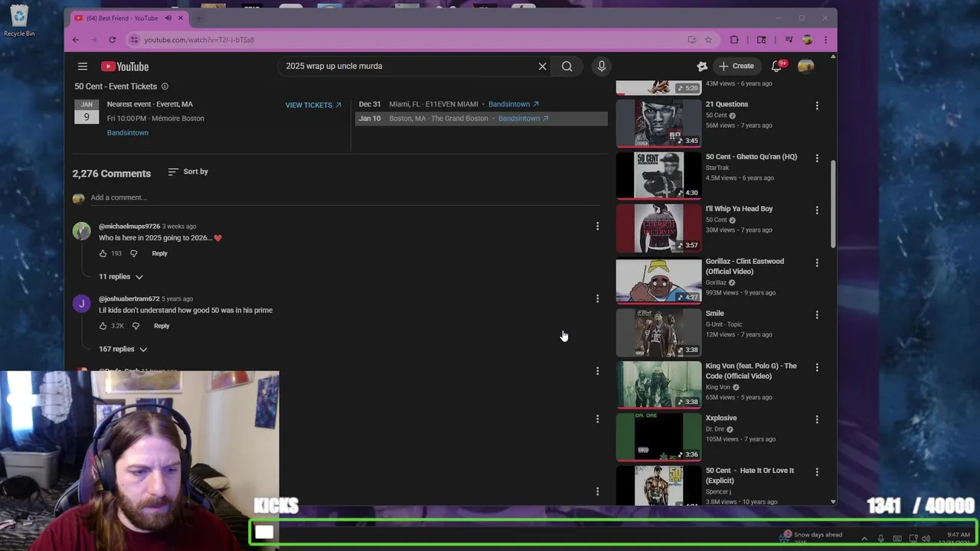The height and width of the screenshot is (551, 980).
Task: Reply to michaelmups9726's comment
Action: tap(159, 253)
